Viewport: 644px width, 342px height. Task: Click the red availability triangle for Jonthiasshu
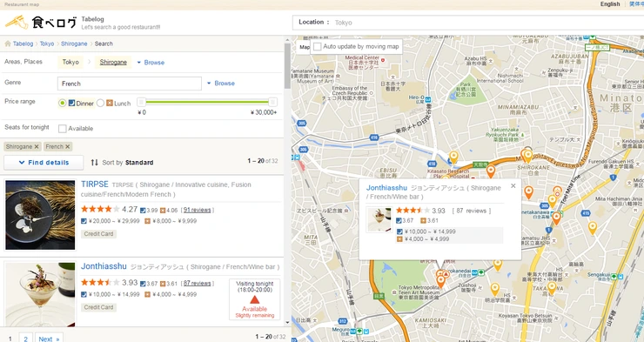(x=255, y=299)
